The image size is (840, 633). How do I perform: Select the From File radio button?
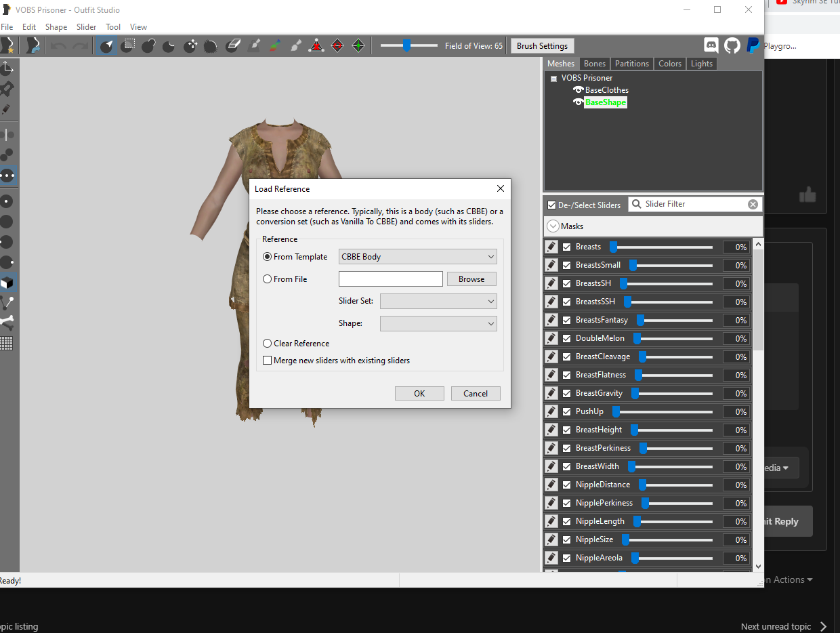coord(268,279)
